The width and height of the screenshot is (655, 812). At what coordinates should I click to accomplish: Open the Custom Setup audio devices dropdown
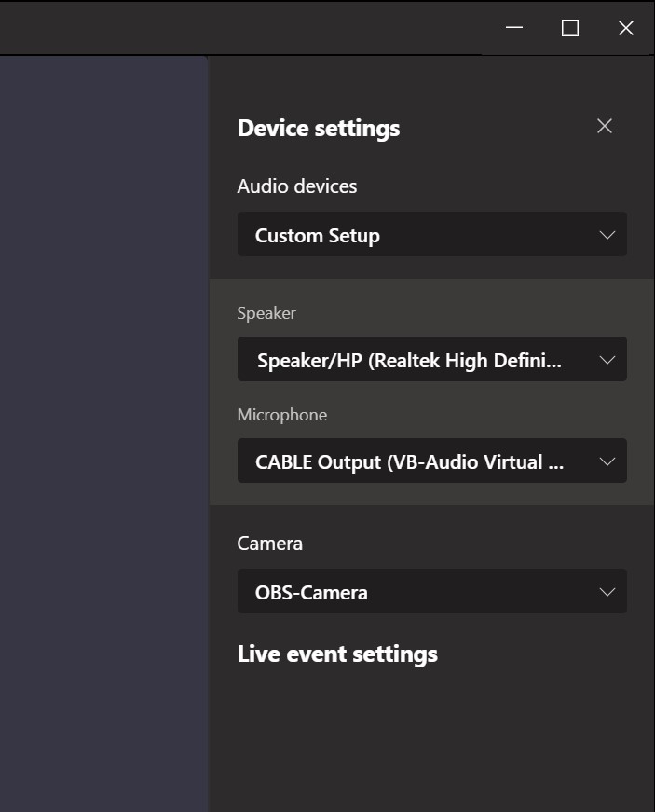click(432, 234)
